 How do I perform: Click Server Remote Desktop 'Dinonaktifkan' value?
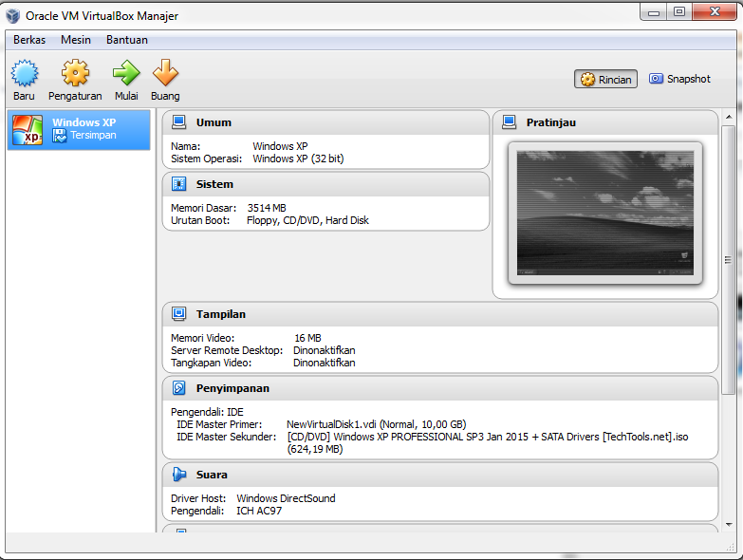point(325,350)
